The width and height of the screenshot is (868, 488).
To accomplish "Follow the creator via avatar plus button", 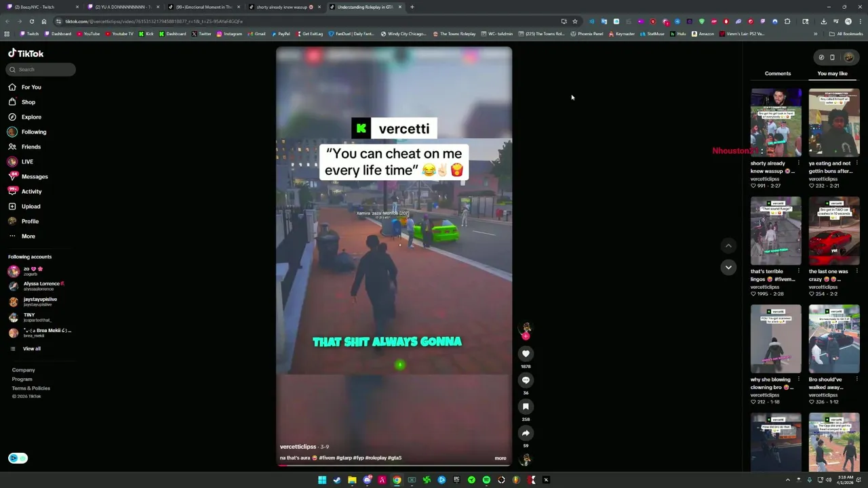I will coord(526,336).
